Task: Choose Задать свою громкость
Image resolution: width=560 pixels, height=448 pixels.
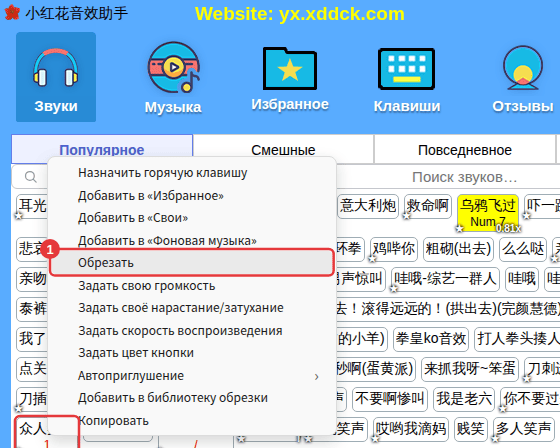Action: (192, 286)
